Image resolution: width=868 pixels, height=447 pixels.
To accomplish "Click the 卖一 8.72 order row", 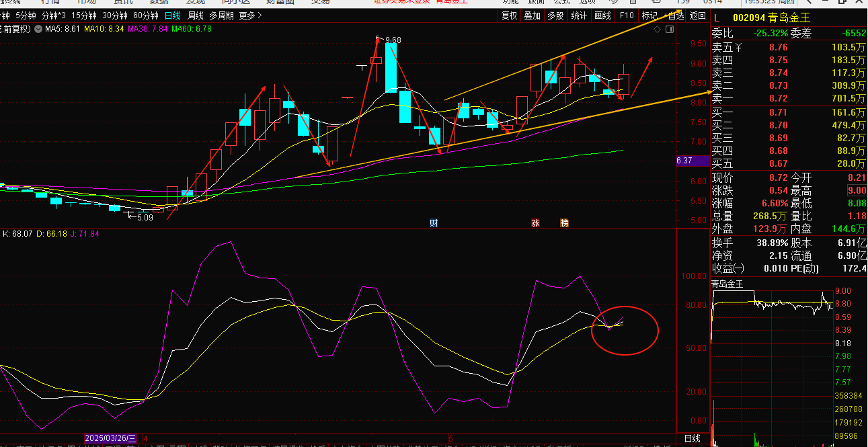I will (789, 98).
